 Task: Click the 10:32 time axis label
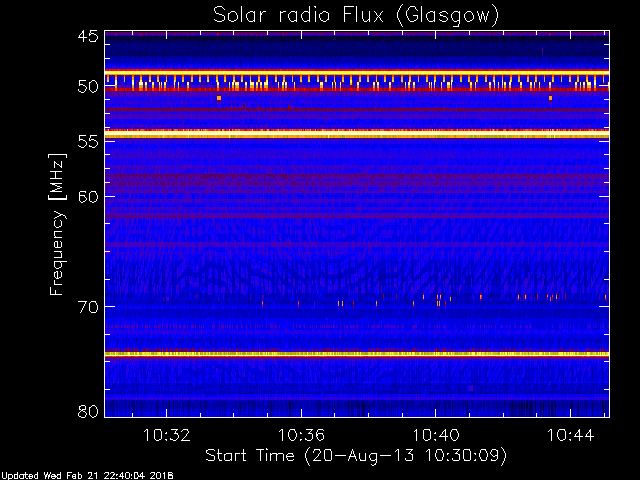tap(167, 435)
